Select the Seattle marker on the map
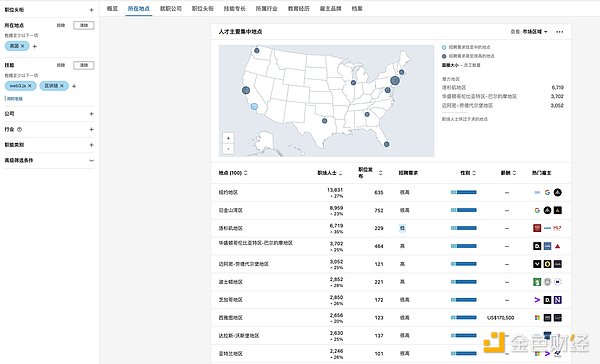Image resolution: width=600 pixels, height=364 pixels. 257,51
